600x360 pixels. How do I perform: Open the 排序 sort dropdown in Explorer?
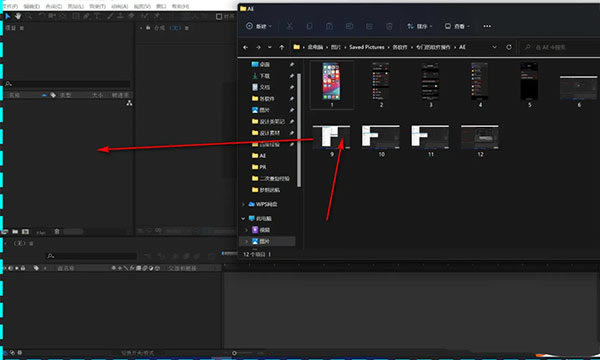point(419,26)
